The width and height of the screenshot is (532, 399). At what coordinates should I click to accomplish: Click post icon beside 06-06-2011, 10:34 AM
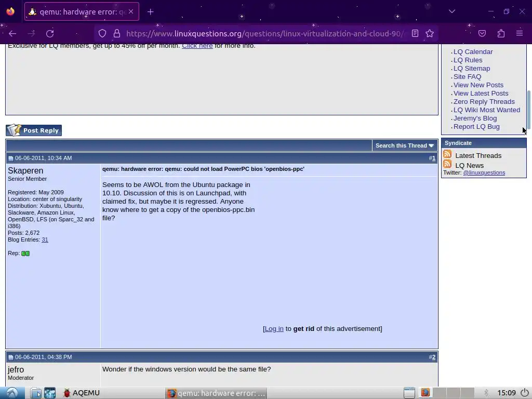click(10, 158)
